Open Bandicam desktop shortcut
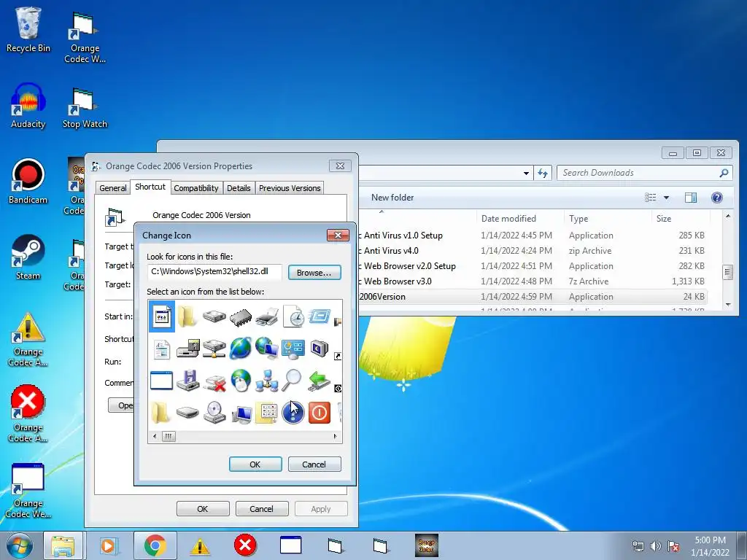747x560 pixels. point(28,182)
